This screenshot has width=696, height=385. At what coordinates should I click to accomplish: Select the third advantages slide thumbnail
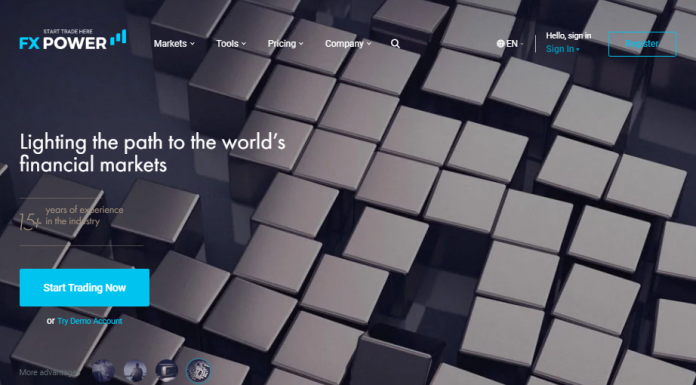point(166,371)
